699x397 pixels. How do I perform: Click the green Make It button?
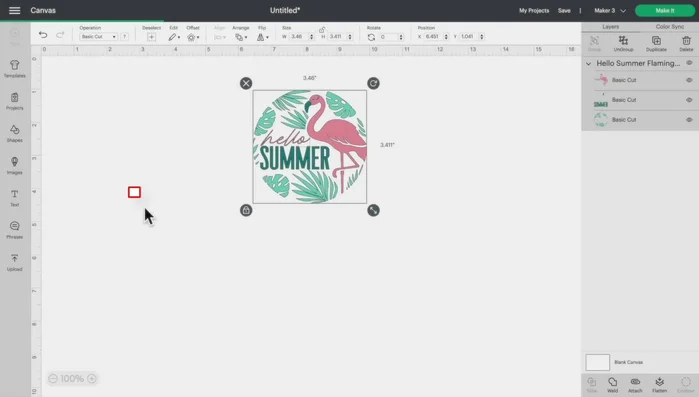665,11
